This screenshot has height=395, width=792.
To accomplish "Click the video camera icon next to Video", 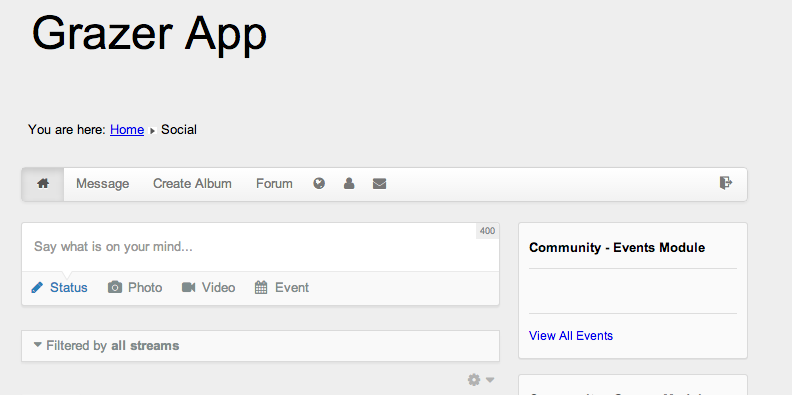I will pyautogui.click(x=188, y=287).
